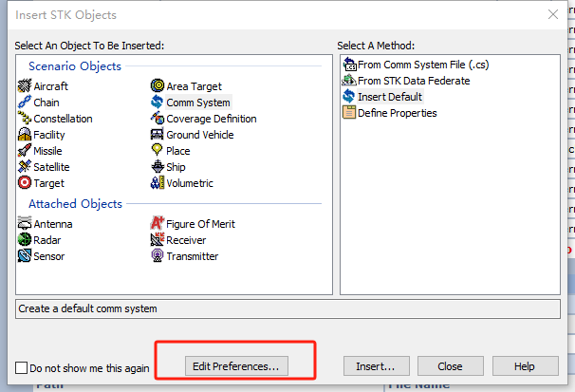Choose the Figure Of Merit icon
575x392 pixels.
click(x=158, y=223)
